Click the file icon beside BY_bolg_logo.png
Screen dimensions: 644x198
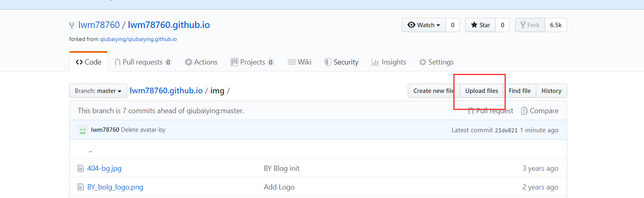(80, 187)
